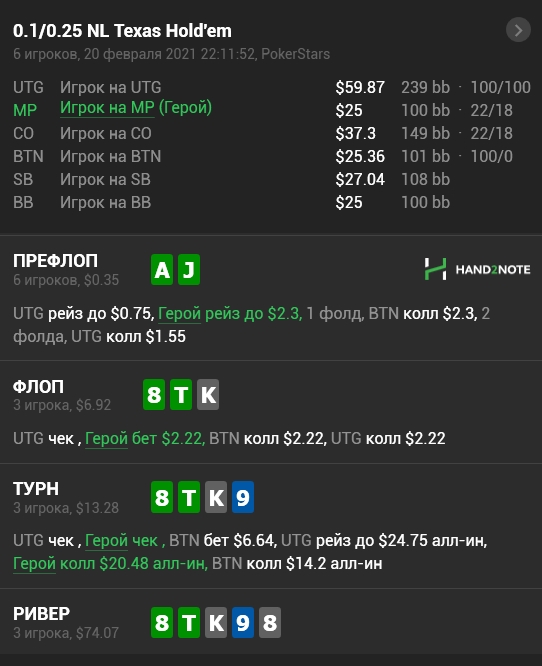Click the blue 9 card on the turn
The width and height of the screenshot is (542, 666).
click(x=243, y=497)
